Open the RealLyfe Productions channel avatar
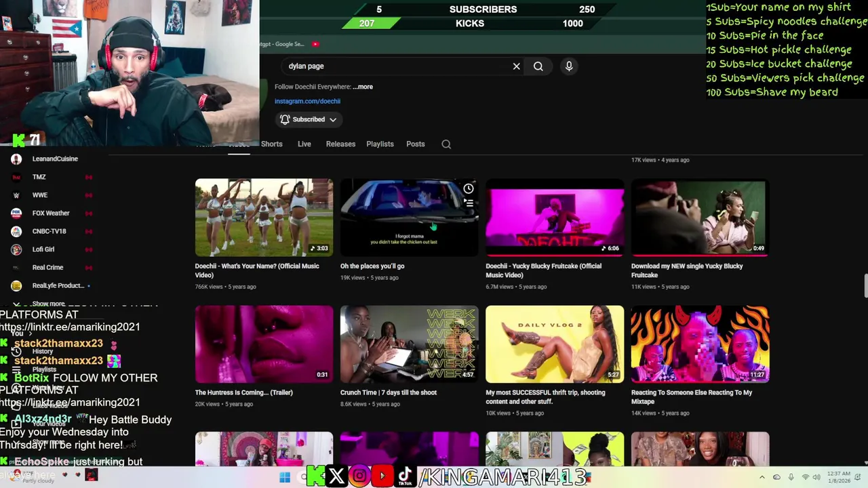 16,285
